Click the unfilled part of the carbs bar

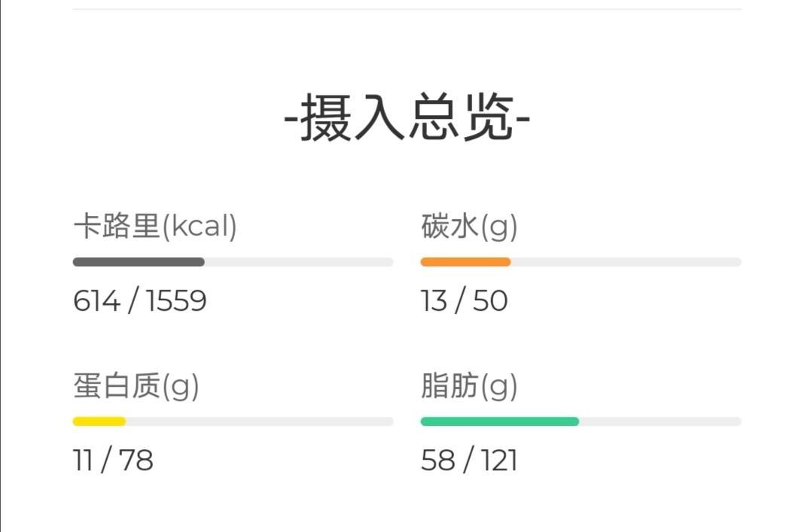click(x=626, y=262)
